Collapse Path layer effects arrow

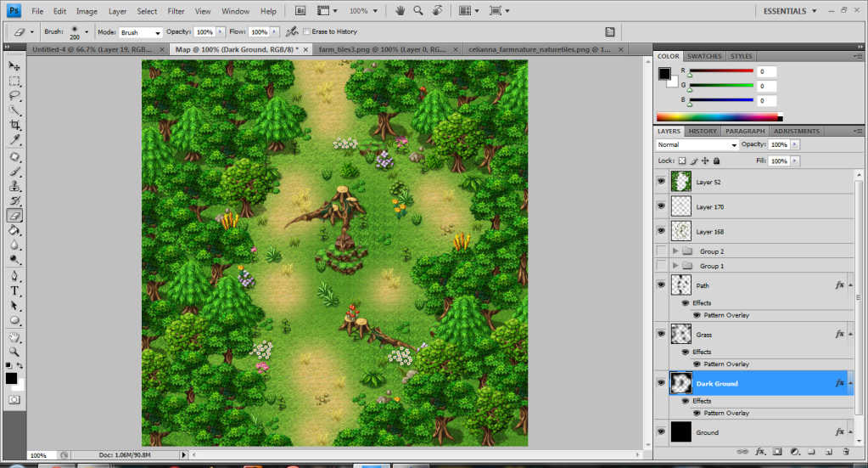(850, 285)
